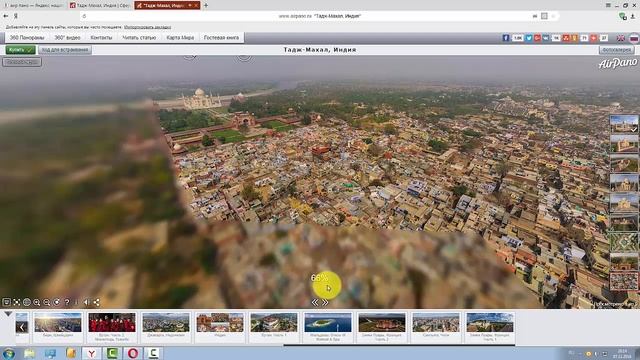Image resolution: width=640 pixels, height=360 pixels.
Task: Open the share icon in panorama toolbar
Action: point(96,302)
